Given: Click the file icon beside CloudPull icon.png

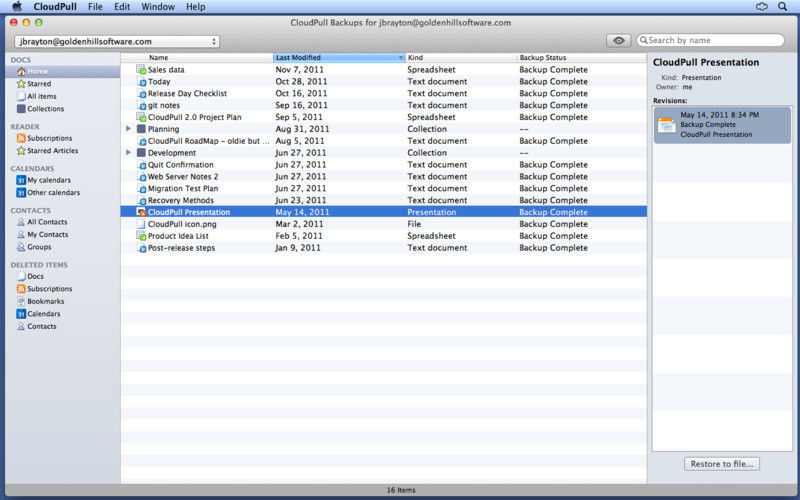Looking at the screenshot, I should click(x=141, y=224).
